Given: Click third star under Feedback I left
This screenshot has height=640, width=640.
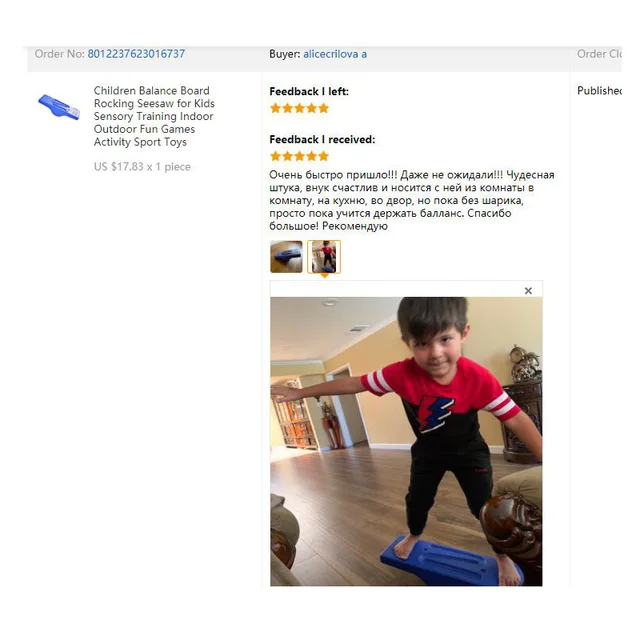Looking at the screenshot, I should click(x=300, y=108).
